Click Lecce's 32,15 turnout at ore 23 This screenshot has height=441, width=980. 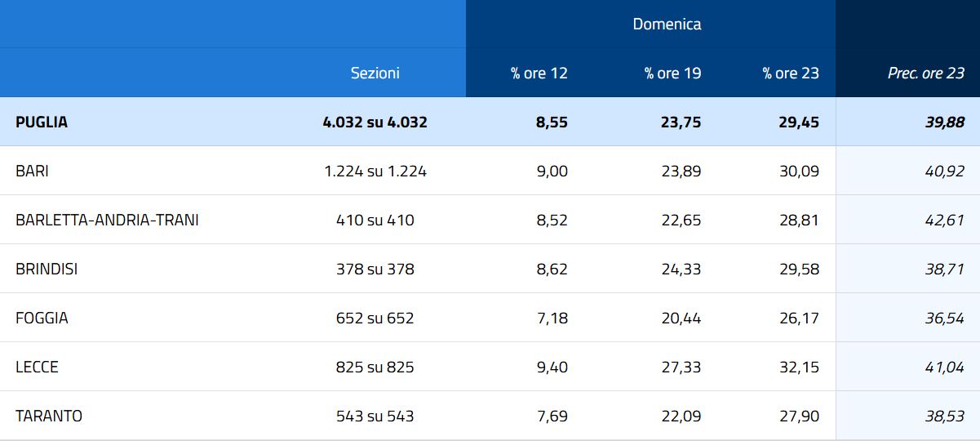799,367
